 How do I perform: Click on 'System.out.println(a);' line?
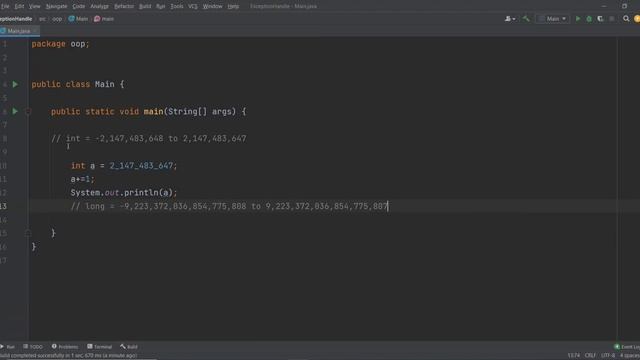(124, 192)
